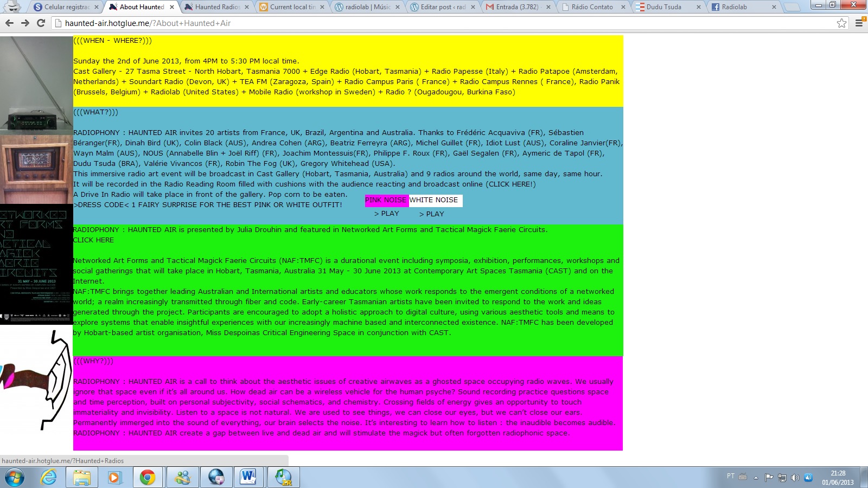
Task: Open Microsoft Word from the taskbar
Action: pyautogui.click(x=248, y=477)
